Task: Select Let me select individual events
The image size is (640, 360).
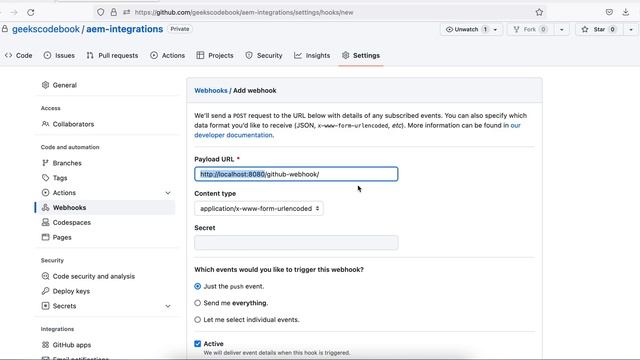Action: click(x=198, y=320)
